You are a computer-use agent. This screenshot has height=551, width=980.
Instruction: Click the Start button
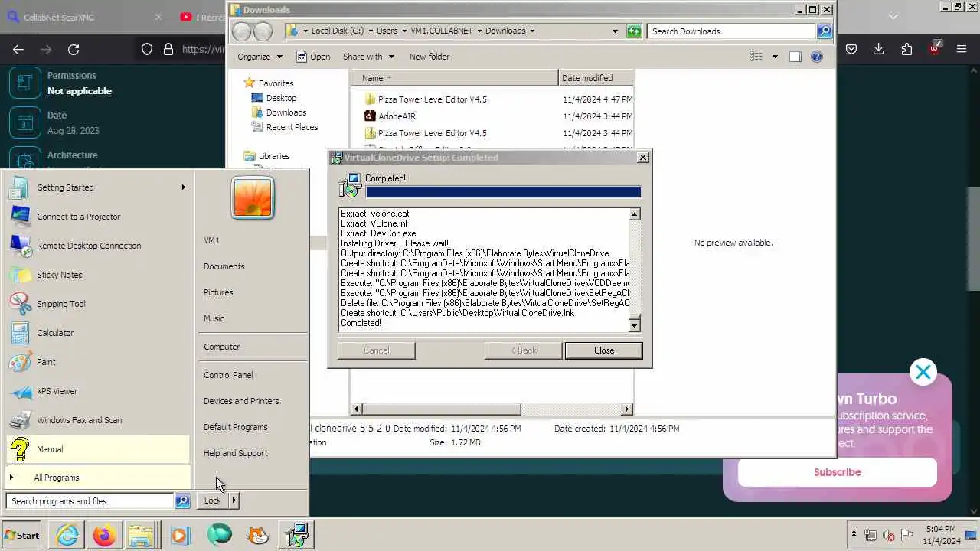pyautogui.click(x=21, y=535)
